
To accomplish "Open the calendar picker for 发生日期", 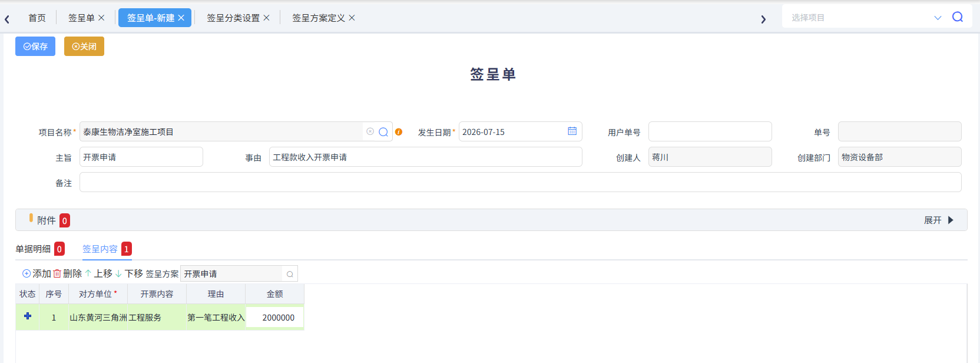I will pos(572,131).
